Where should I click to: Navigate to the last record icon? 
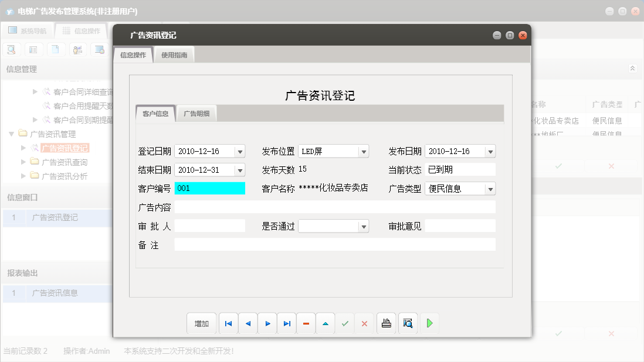(x=286, y=323)
